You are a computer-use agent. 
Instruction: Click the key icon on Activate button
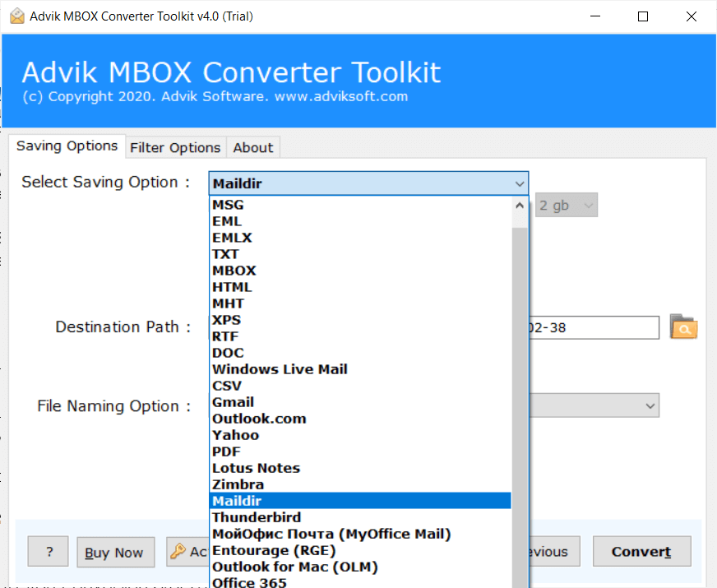tap(178, 552)
